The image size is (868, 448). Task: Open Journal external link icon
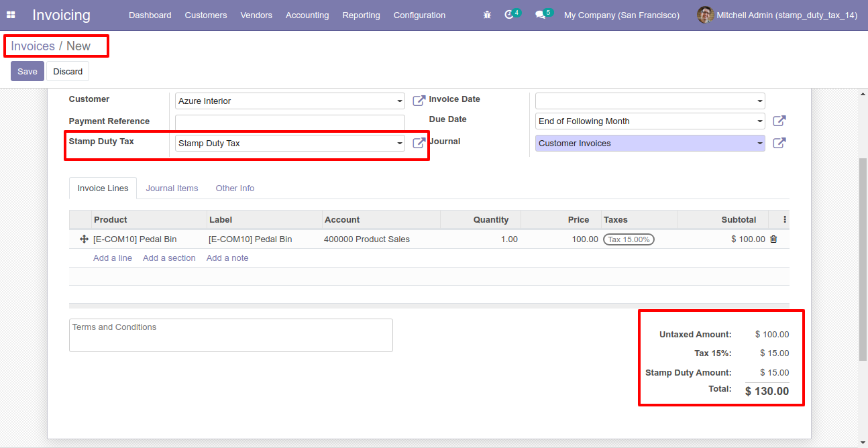(x=779, y=143)
